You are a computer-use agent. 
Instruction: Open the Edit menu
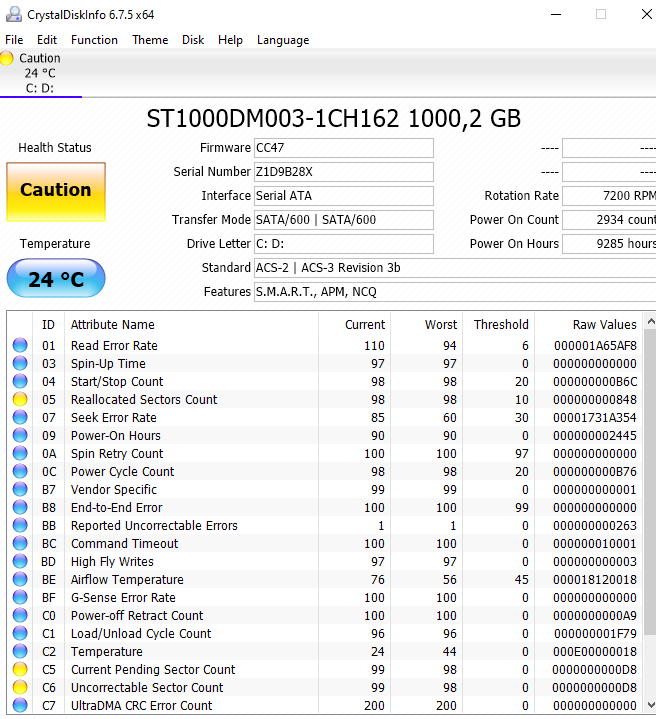tap(47, 40)
